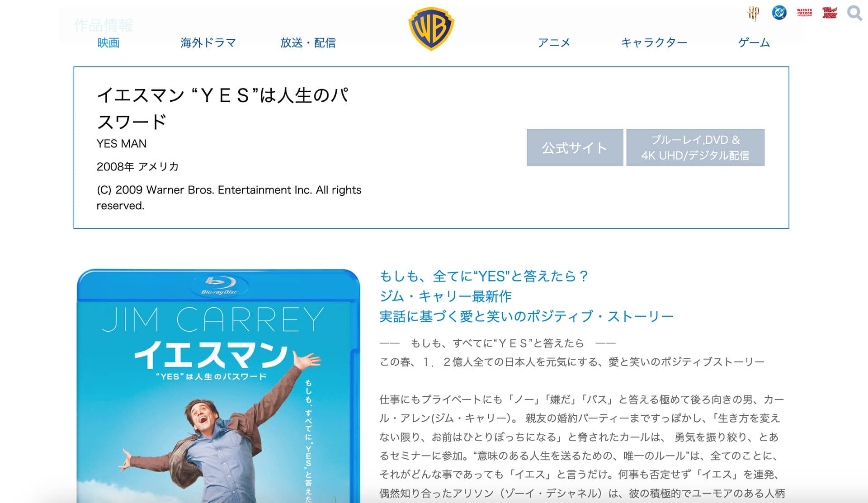Click the Blu-ray Disc logo on the cover
The image size is (868, 503).
pos(219,285)
